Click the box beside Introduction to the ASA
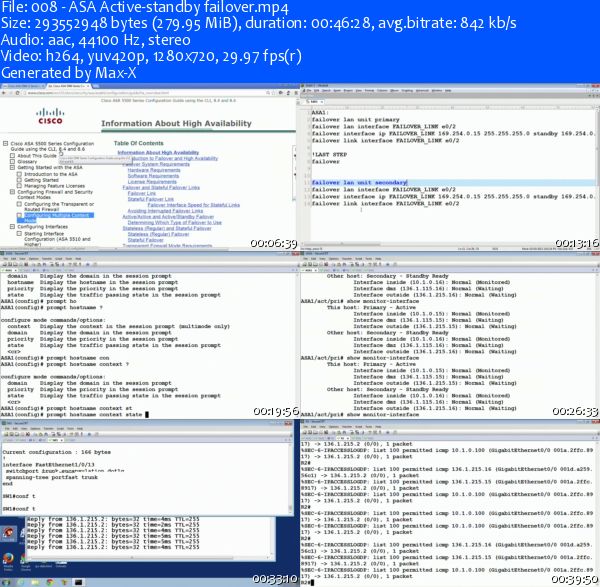Screen dimensions: 600x587 click(19, 174)
